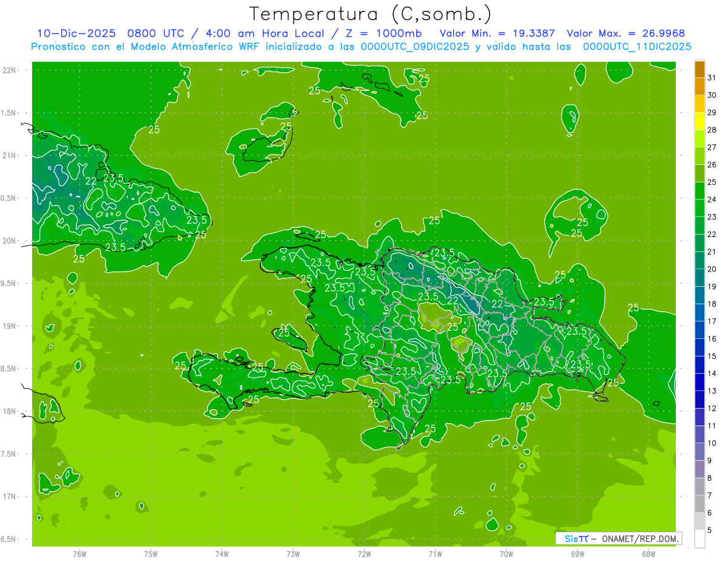Click color scale value "18"
This screenshot has width=728, height=562.
click(712, 304)
